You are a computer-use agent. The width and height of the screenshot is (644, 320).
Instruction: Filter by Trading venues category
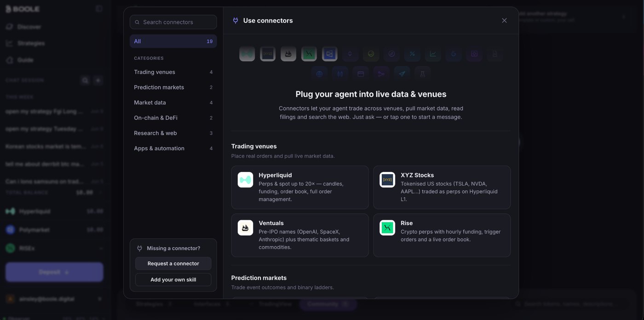[173, 72]
